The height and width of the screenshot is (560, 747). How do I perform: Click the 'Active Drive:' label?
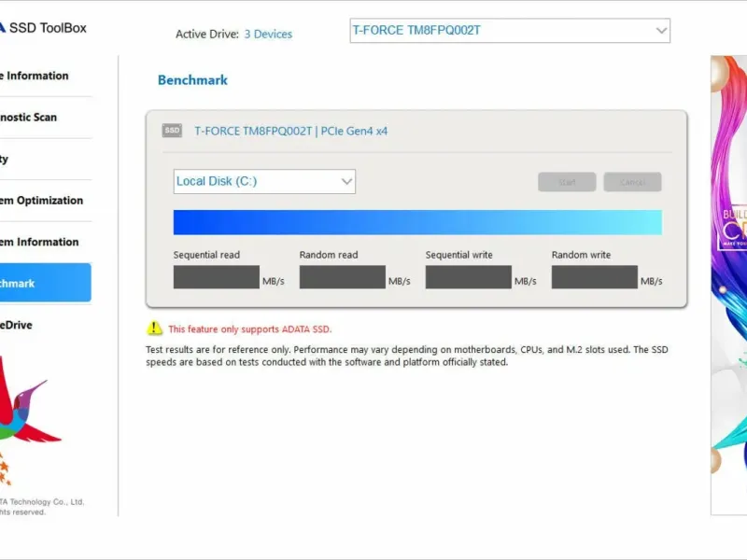tap(206, 35)
